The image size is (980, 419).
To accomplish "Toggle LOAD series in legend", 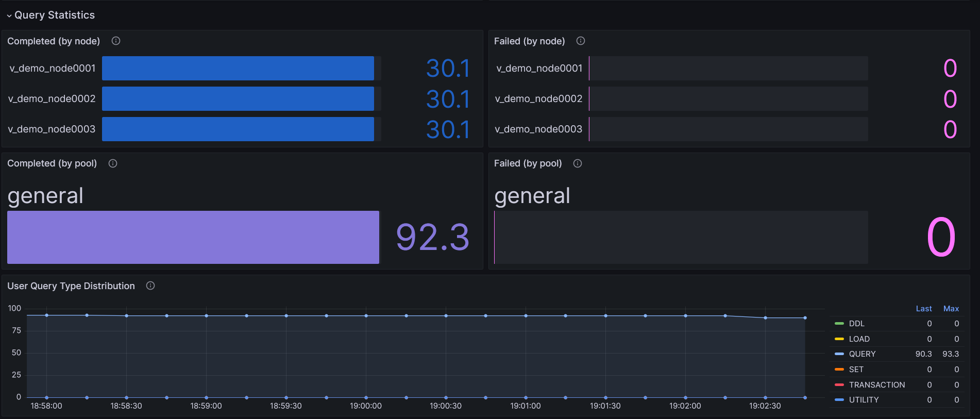I will tap(859, 339).
